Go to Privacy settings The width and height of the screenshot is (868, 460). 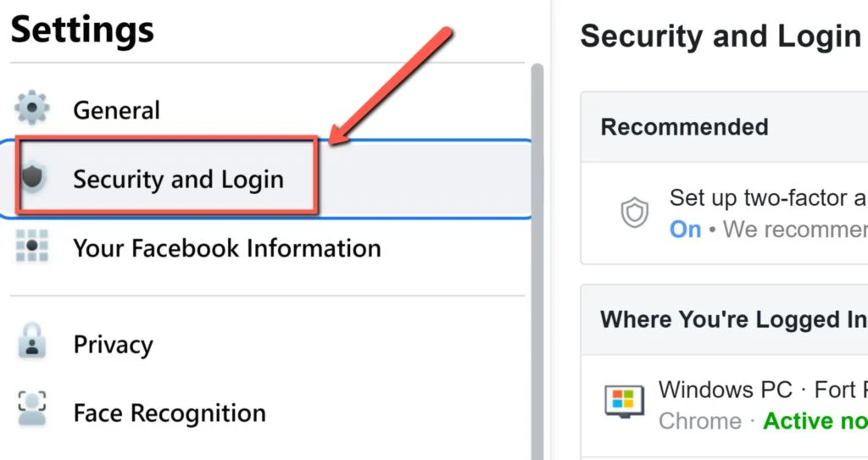[x=113, y=344]
